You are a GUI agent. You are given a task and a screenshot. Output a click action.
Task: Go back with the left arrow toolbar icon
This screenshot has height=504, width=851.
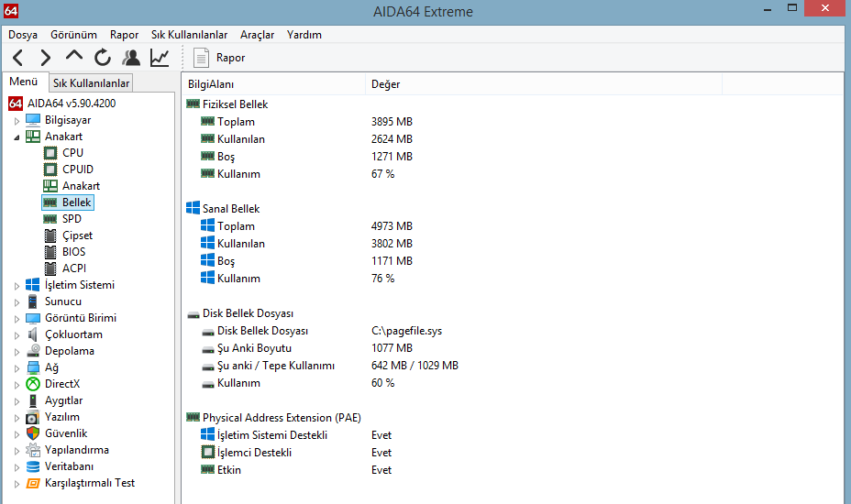(x=18, y=58)
